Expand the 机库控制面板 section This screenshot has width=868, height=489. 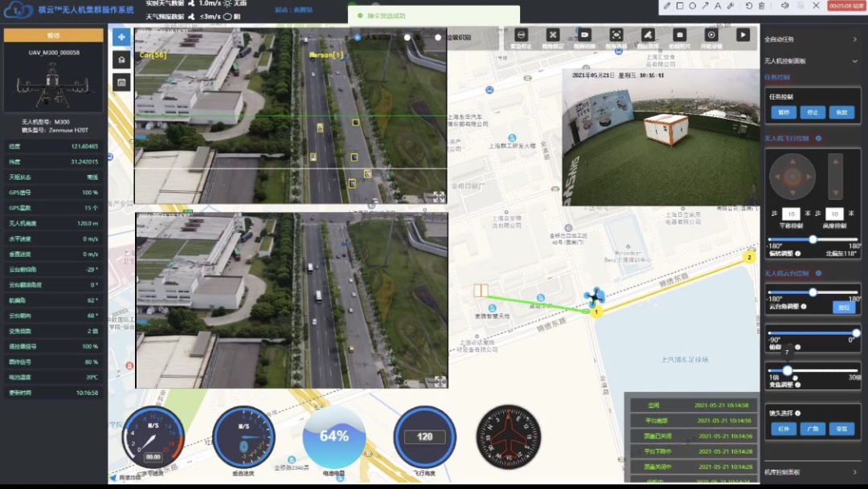(854, 472)
